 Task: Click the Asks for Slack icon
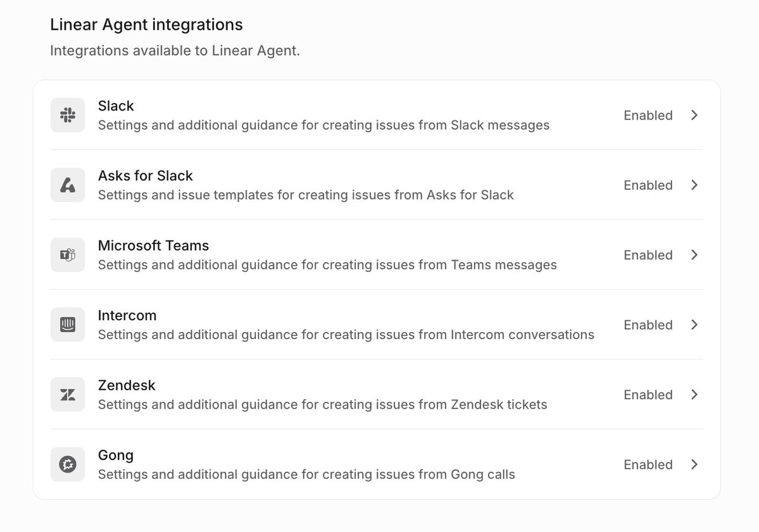click(x=68, y=185)
